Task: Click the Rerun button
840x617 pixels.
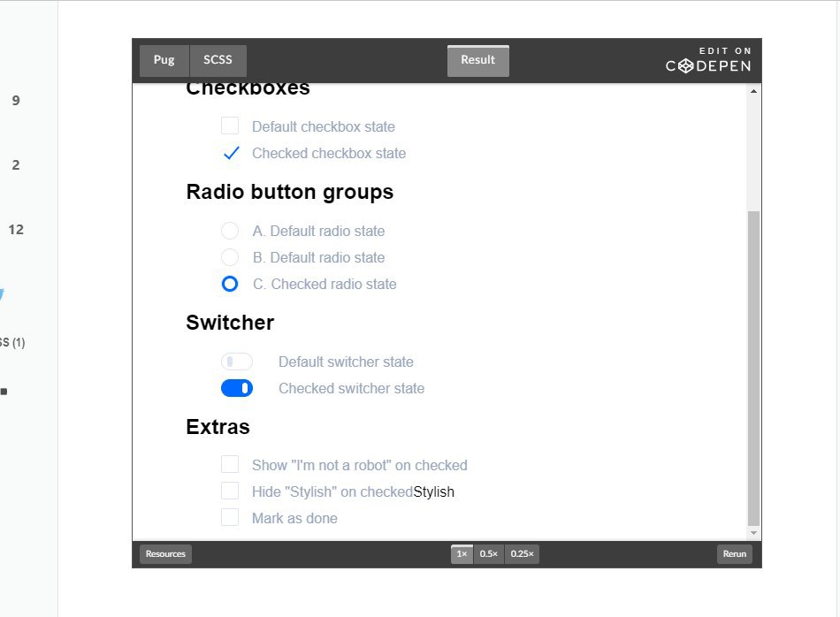Action: (x=735, y=554)
